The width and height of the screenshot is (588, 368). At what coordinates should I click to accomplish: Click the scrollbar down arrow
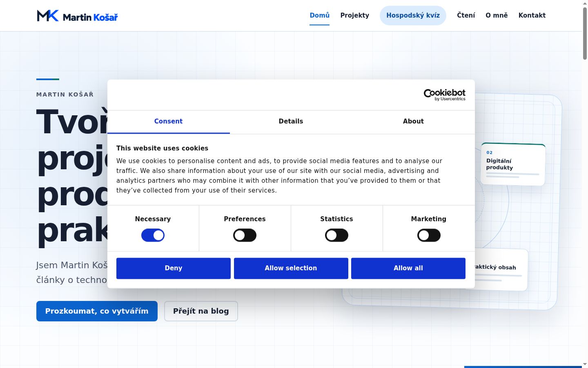pos(585,364)
